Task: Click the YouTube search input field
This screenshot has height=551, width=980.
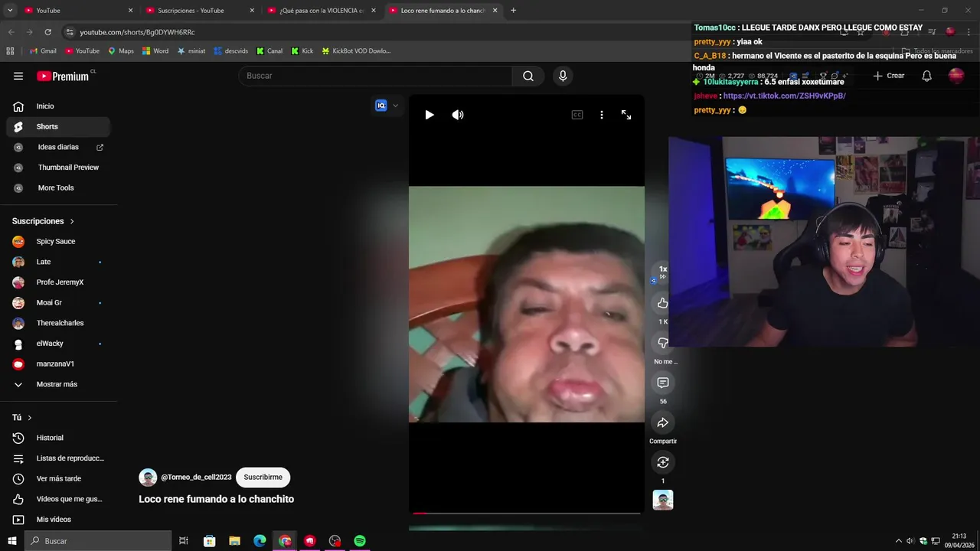Action: (x=375, y=76)
